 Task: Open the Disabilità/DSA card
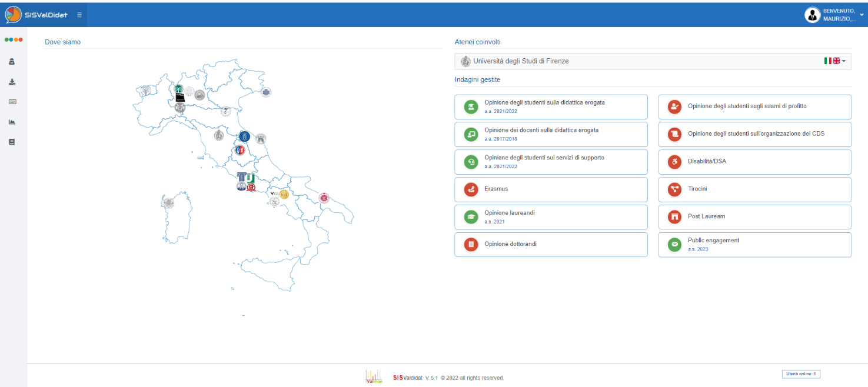(754, 162)
